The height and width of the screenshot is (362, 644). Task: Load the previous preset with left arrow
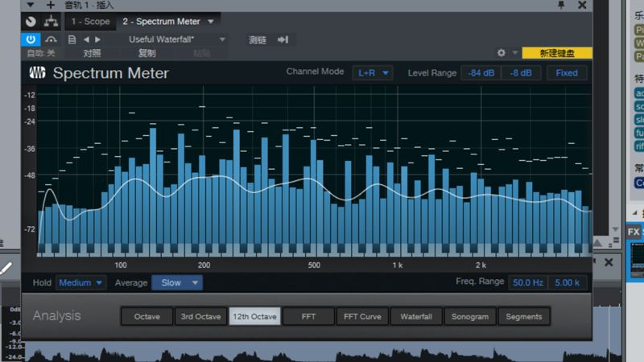pos(86,39)
